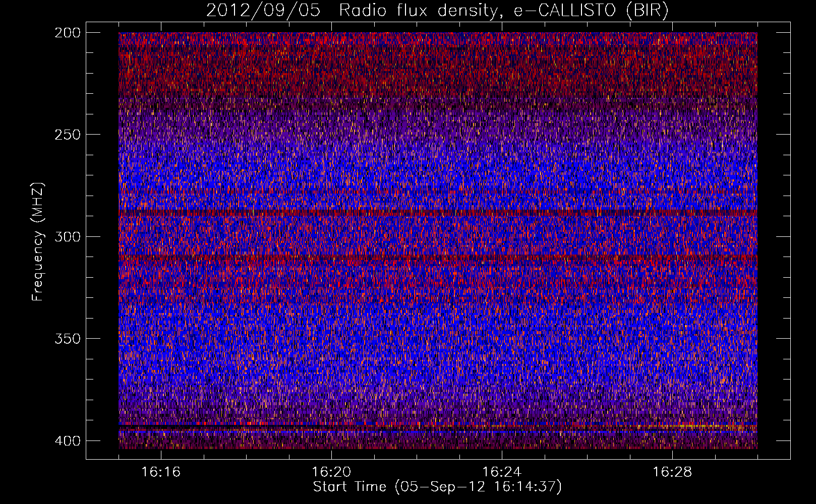Click the 16:28 time tick label
Screen dimensions: 816x504
pyautogui.click(x=672, y=472)
